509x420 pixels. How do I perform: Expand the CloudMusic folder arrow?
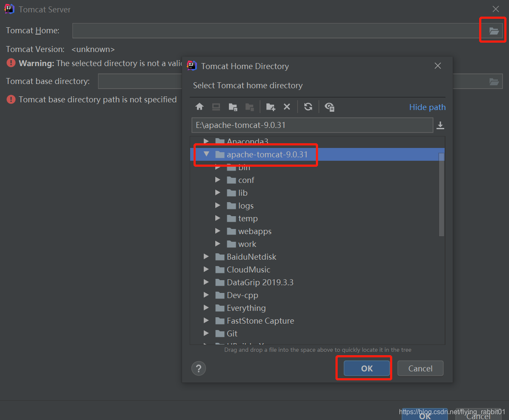206,269
